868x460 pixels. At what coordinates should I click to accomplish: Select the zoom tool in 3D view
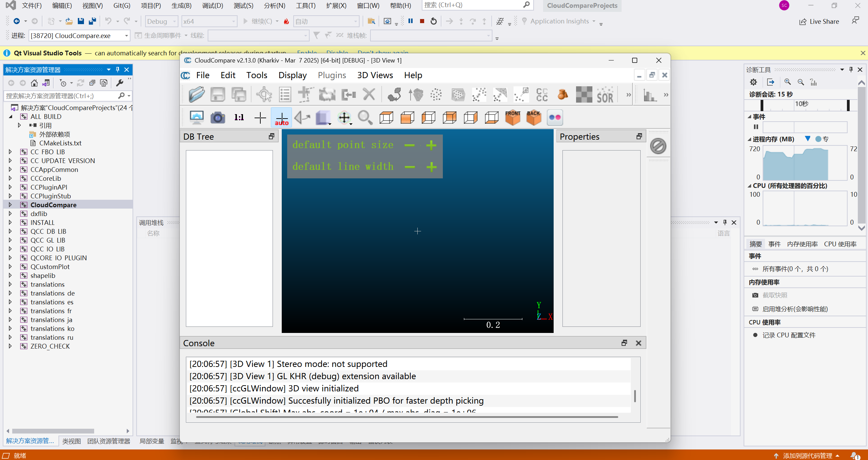click(x=366, y=117)
